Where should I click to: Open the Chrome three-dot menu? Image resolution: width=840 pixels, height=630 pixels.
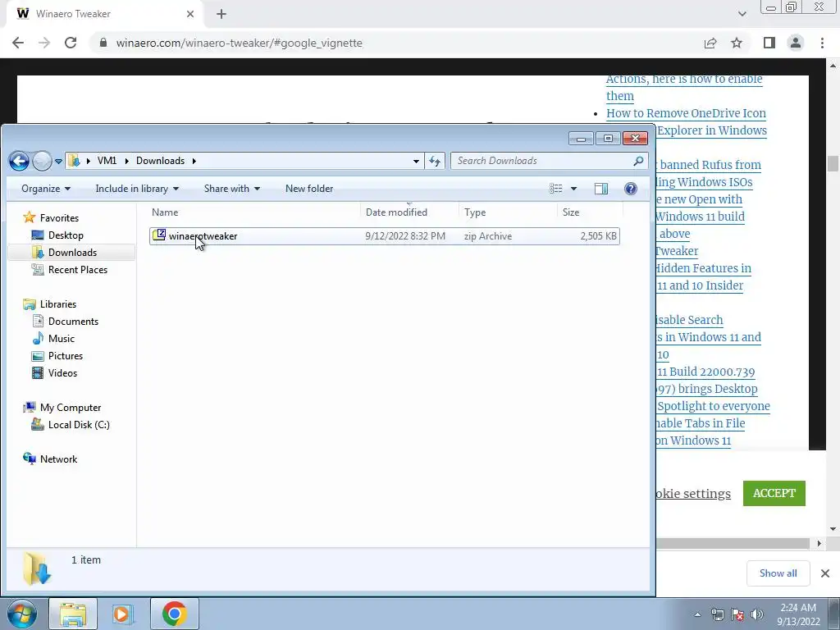(x=822, y=43)
